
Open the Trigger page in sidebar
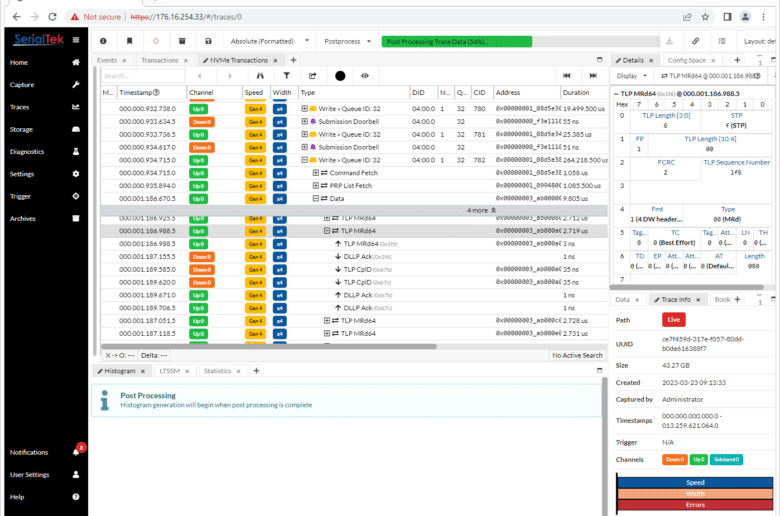[45, 196]
